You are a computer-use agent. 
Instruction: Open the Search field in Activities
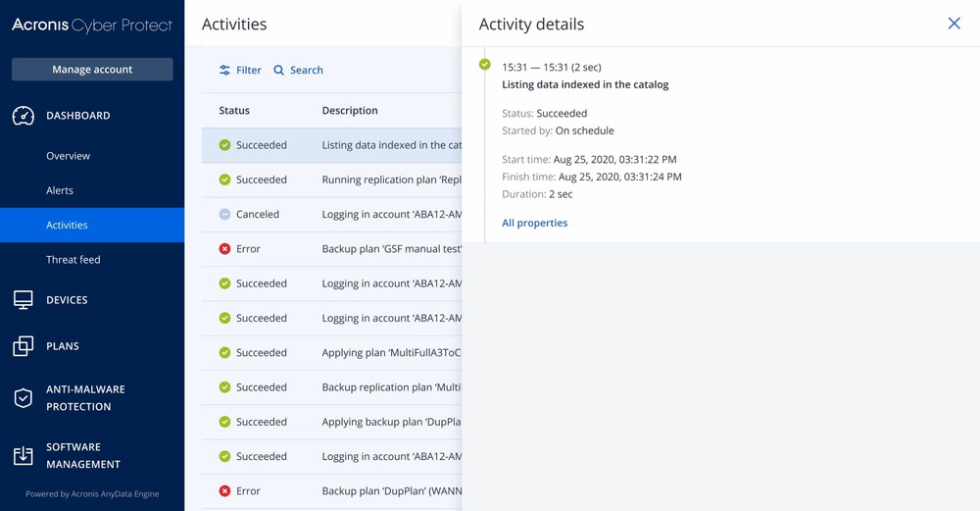click(x=298, y=70)
